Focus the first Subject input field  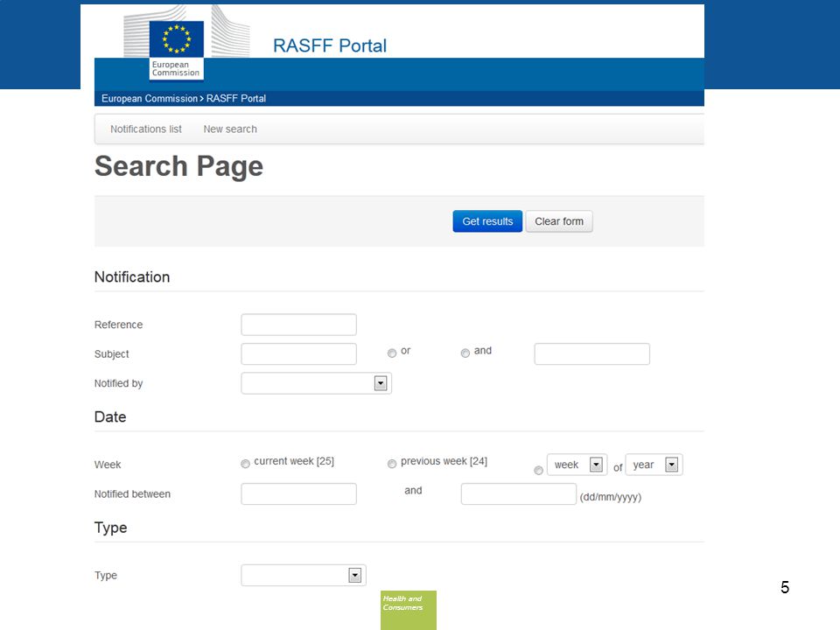[x=299, y=354]
